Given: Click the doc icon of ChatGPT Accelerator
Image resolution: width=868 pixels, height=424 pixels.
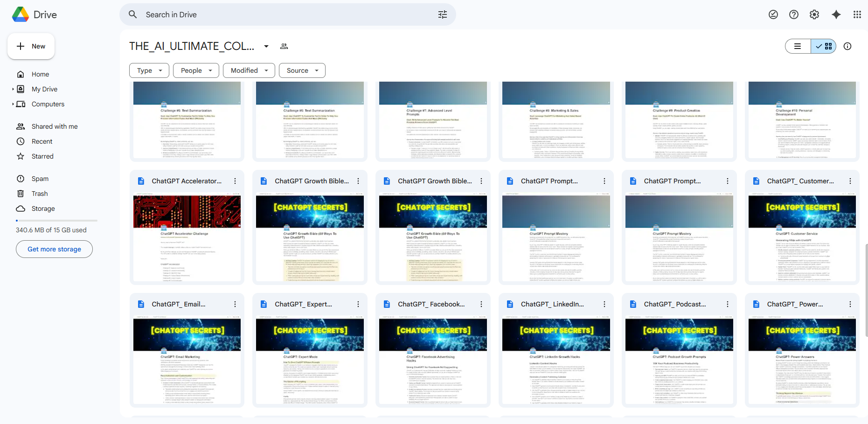Looking at the screenshot, I should [x=141, y=181].
